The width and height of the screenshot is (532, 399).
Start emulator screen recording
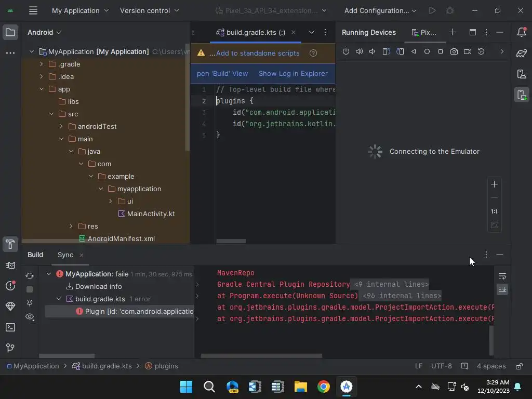(468, 51)
